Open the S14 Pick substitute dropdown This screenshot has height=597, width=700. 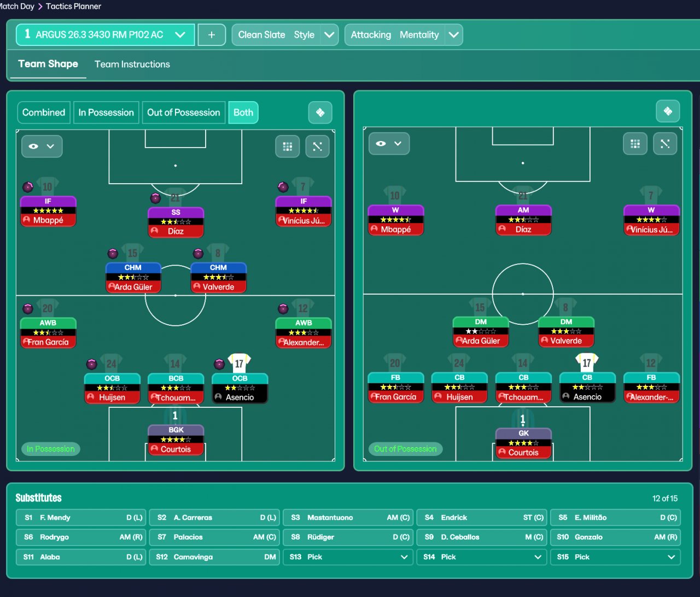point(482,557)
